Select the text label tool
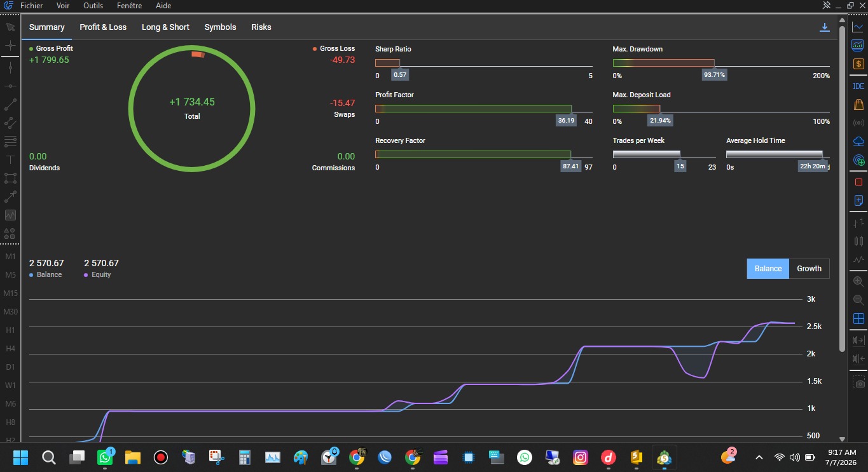Image resolution: width=868 pixels, height=472 pixels. pos(10,159)
